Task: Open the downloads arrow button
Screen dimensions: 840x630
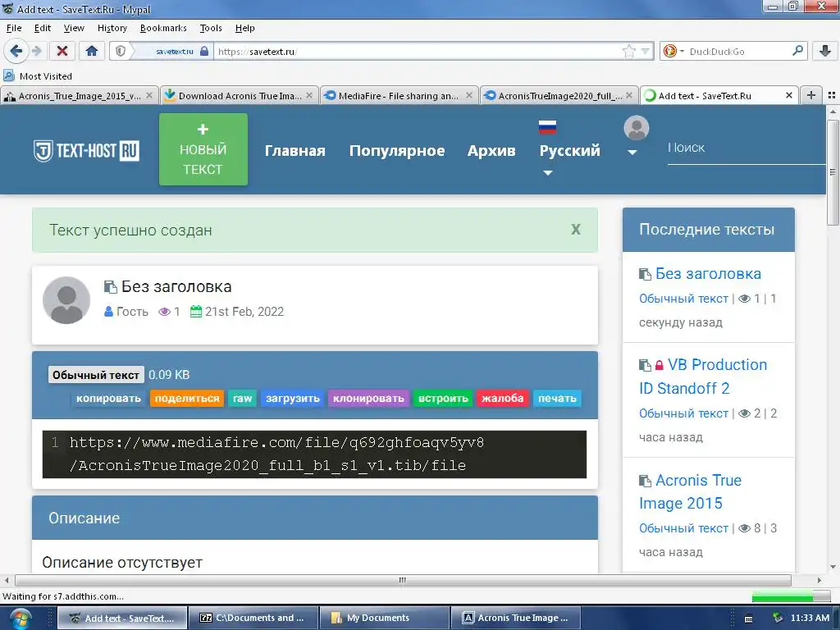Action: pyautogui.click(x=825, y=52)
